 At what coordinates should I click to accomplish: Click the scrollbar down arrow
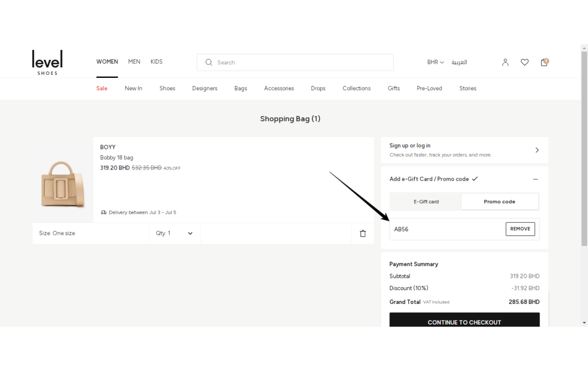(584, 323)
